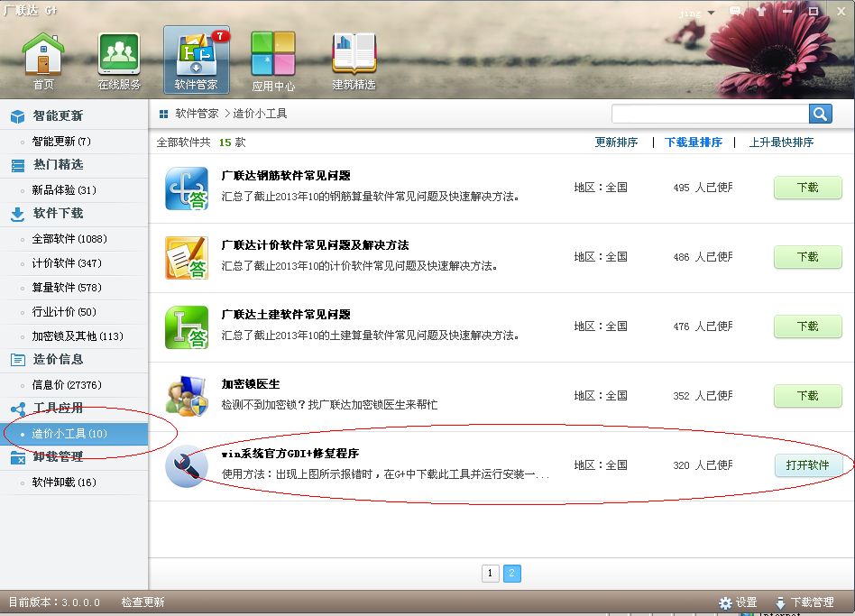Viewport: 855px width, 616px height.
Task: Download 广联达土建软件常见问题
Action: tap(807, 326)
